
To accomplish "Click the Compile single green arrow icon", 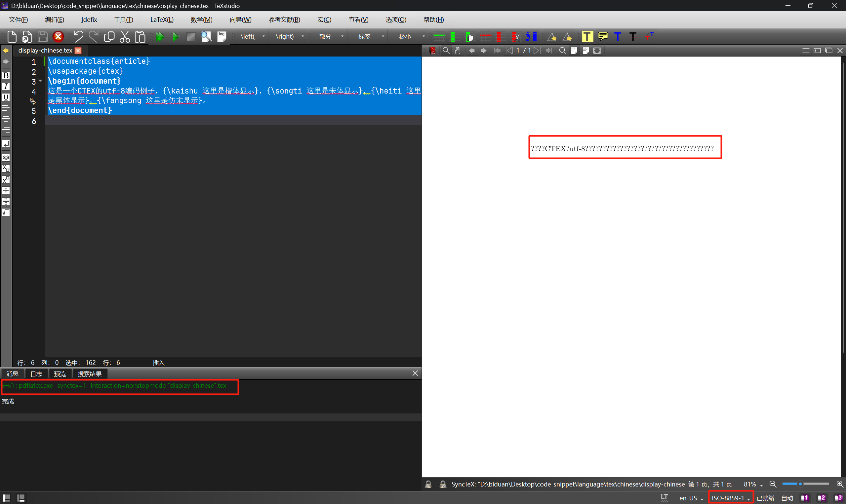I will [x=176, y=37].
